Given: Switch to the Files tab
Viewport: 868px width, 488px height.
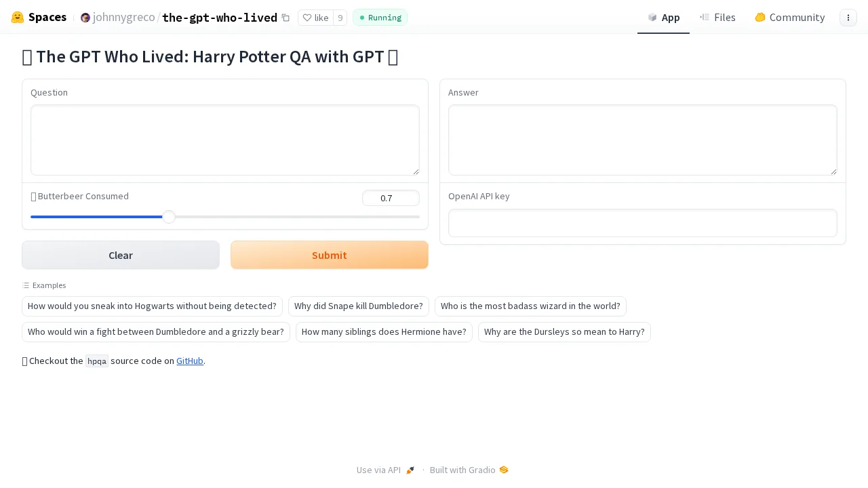Looking at the screenshot, I should (x=717, y=18).
